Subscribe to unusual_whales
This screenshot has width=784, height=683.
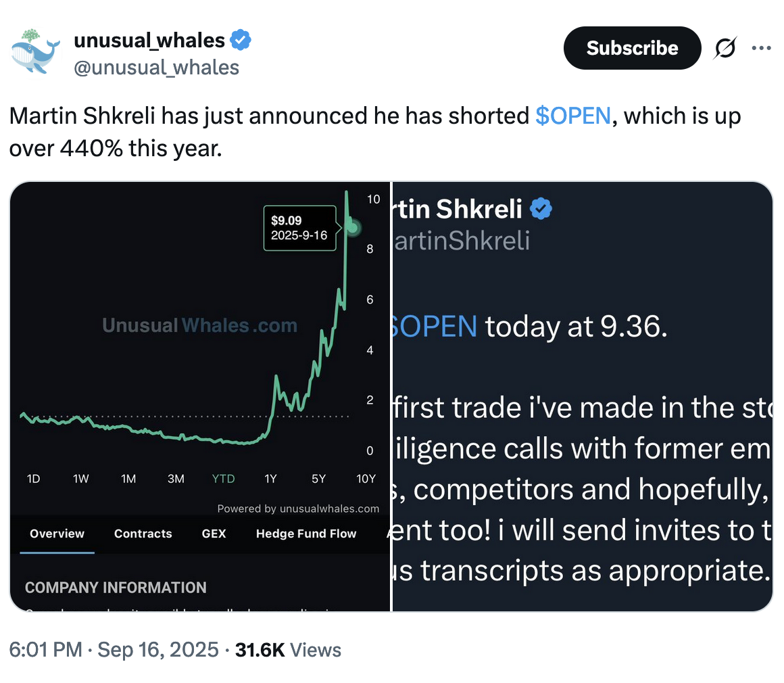click(x=632, y=48)
